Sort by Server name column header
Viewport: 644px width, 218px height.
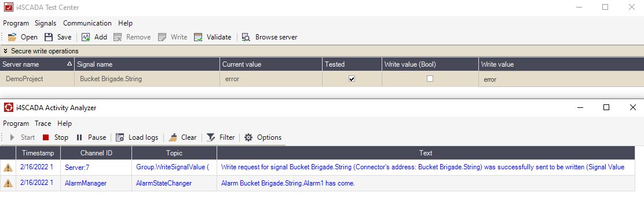tap(37, 64)
